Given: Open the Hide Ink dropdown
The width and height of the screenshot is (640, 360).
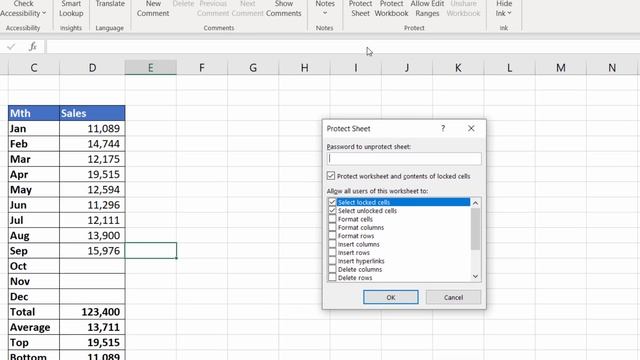Looking at the screenshot, I should [504, 9].
